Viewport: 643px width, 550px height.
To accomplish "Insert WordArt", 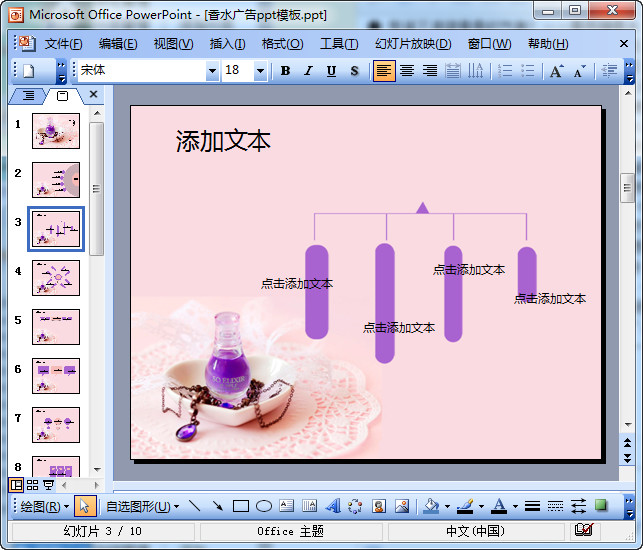I will tap(333, 506).
